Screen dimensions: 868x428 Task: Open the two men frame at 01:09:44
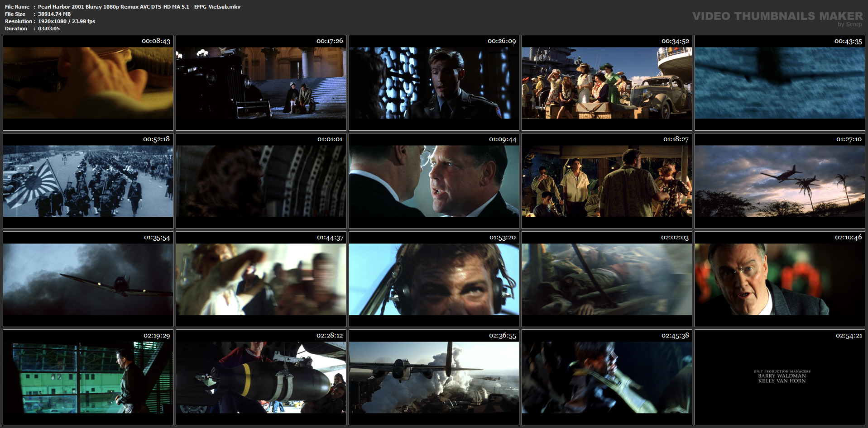click(434, 181)
